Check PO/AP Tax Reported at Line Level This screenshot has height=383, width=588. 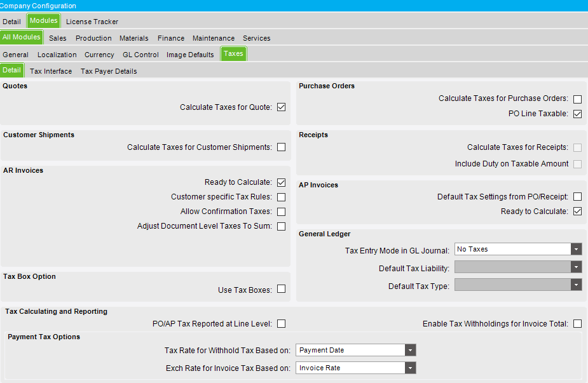tap(281, 324)
